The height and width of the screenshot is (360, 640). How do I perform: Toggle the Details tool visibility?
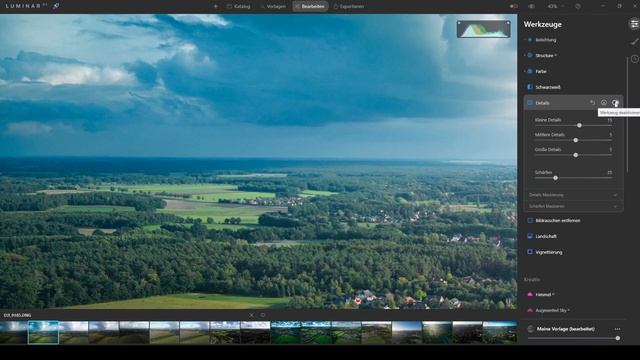pos(615,103)
